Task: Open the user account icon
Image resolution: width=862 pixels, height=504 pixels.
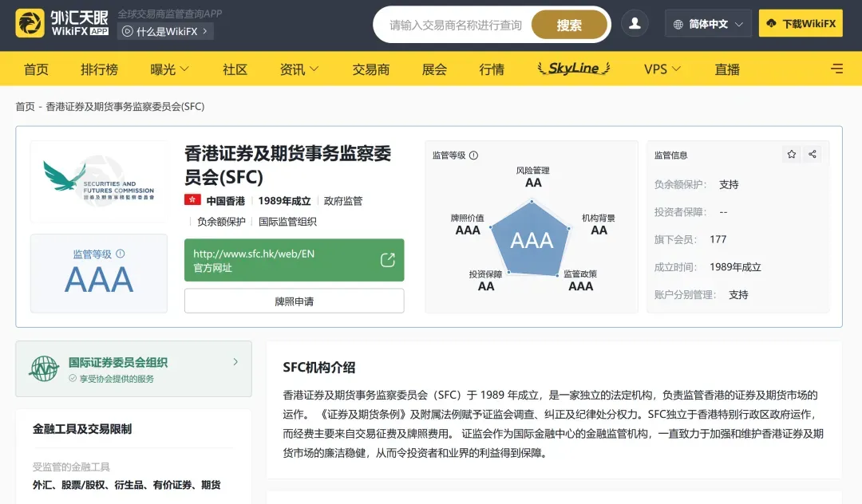Action: click(x=635, y=24)
